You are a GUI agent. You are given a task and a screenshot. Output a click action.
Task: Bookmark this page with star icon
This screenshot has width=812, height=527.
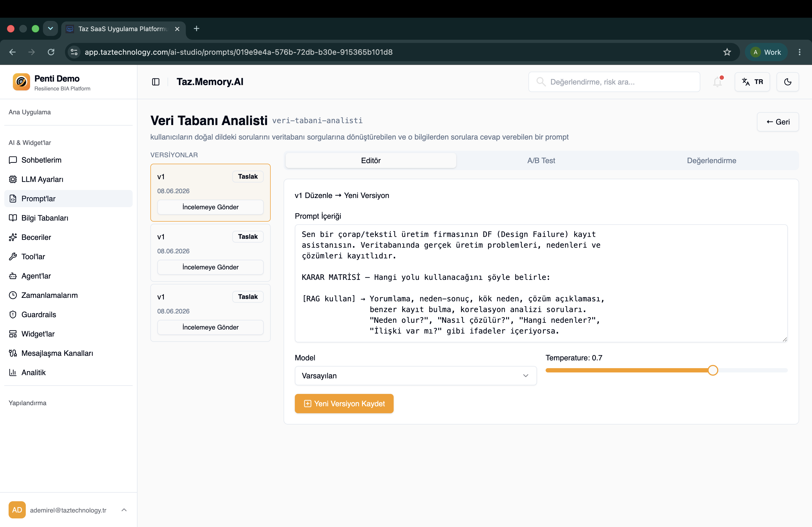pos(727,52)
